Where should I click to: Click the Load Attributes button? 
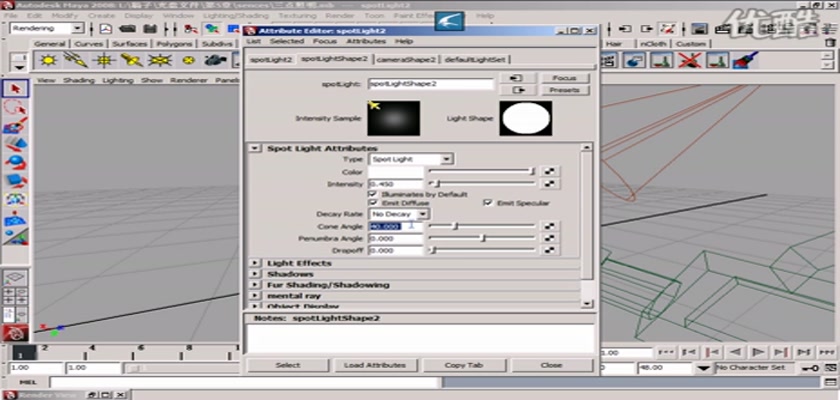[x=375, y=365]
